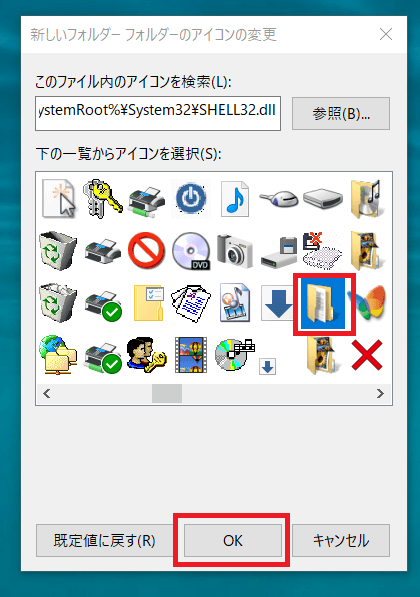Image resolution: width=420 pixels, height=597 pixels.
Task: Pick the network printer icon without checkmark
Action: click(146, 201)
